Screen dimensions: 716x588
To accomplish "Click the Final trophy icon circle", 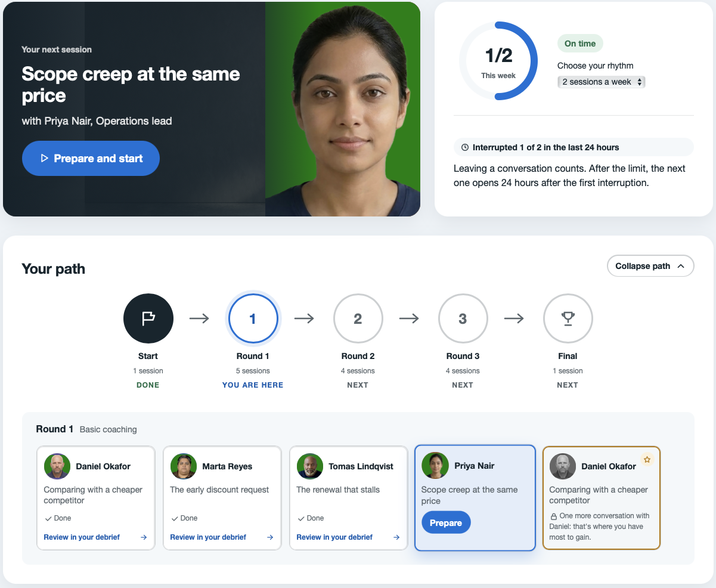I will [x=568, y=319].
